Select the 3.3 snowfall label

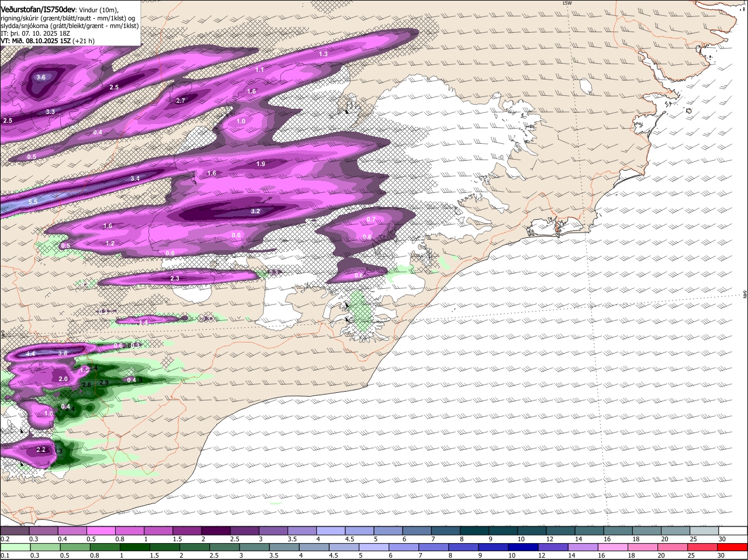pyautogui.click(x=50, y=112)
